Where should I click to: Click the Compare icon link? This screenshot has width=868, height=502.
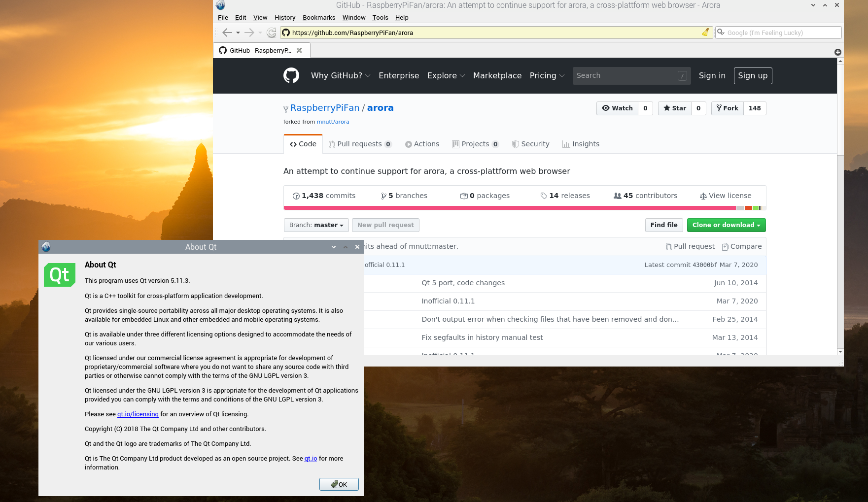coord(742,246)
